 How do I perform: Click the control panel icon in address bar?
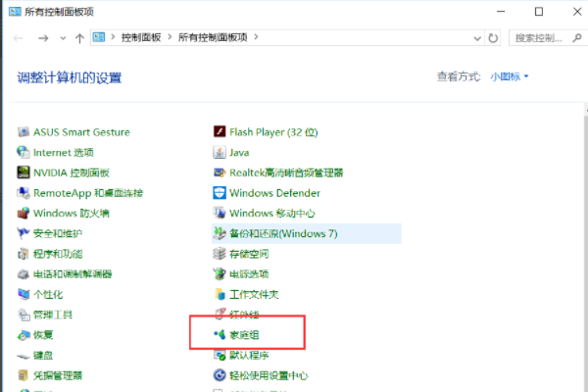[x=99, y=37]
